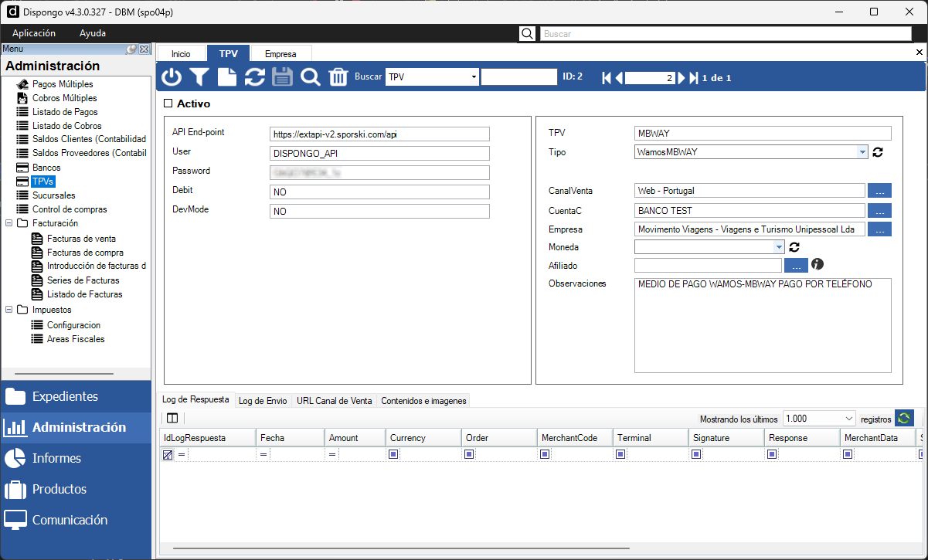This screenshot has width=928, height=560.
Task: Close the Menu side panel
Action: click(x=144, y=49)
